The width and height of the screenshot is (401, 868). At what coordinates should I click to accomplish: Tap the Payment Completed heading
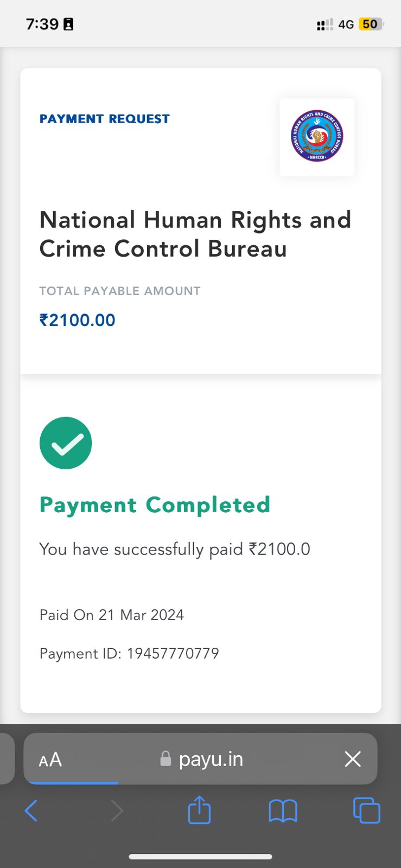point(155,505)
